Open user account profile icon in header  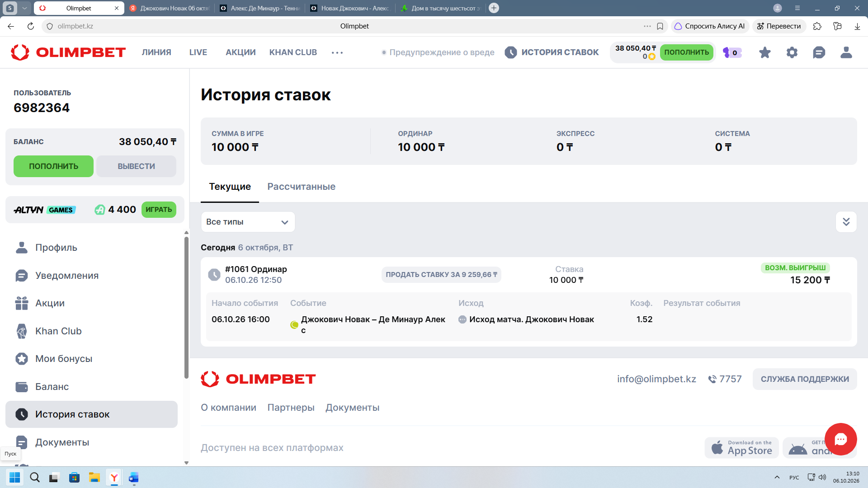pos(846,52)
